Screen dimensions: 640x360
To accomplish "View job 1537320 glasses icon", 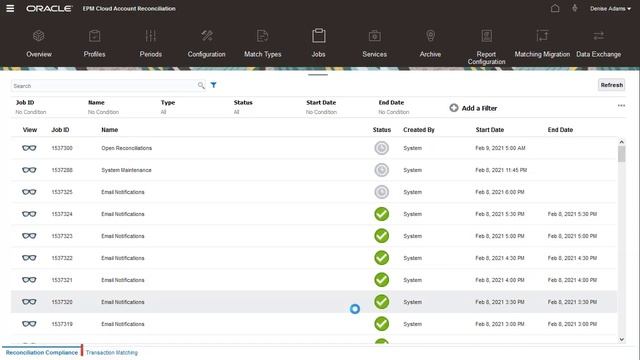I will point(29,302).
